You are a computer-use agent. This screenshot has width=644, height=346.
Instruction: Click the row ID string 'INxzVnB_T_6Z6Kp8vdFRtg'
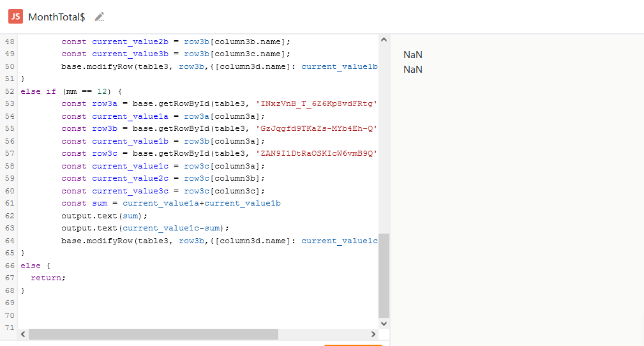[x=317, y=103]
